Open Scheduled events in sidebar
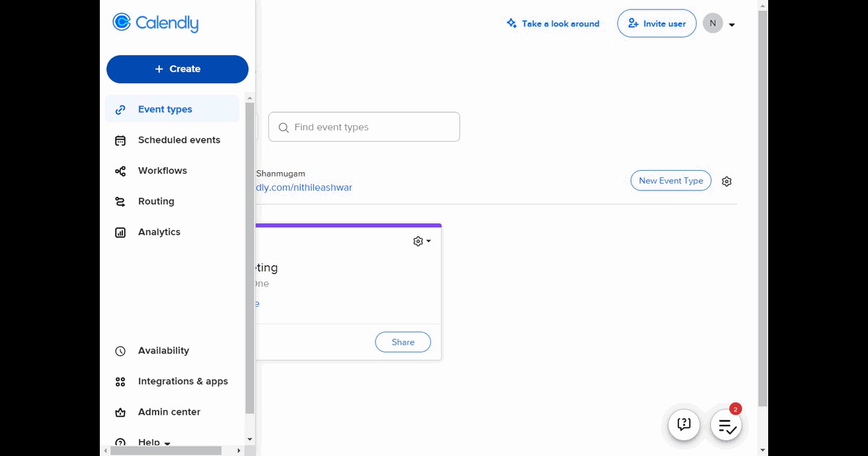The width and height of the screenshot is (868, 456). (x=172, y=140)
